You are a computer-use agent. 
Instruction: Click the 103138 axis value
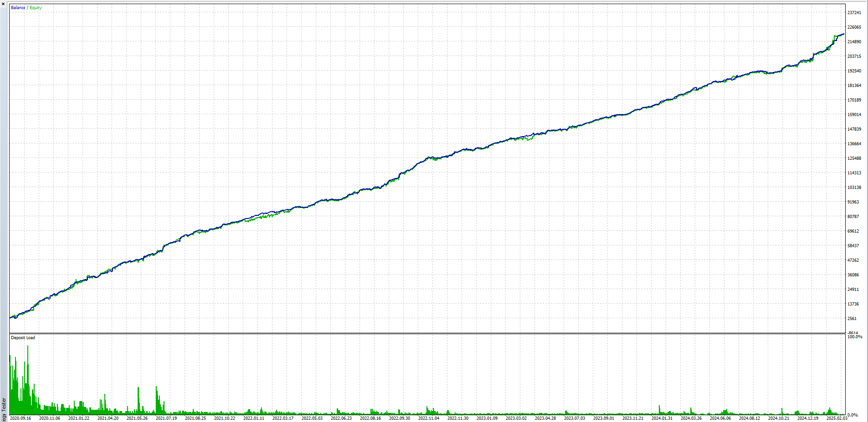pyautogui.click(x=854, y=188)
